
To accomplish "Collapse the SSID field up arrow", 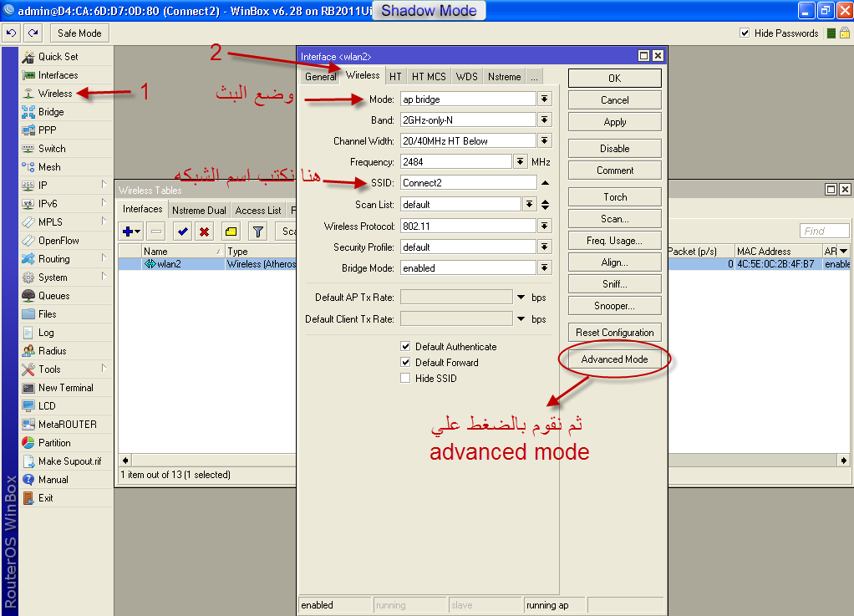I will coord(545,183).
